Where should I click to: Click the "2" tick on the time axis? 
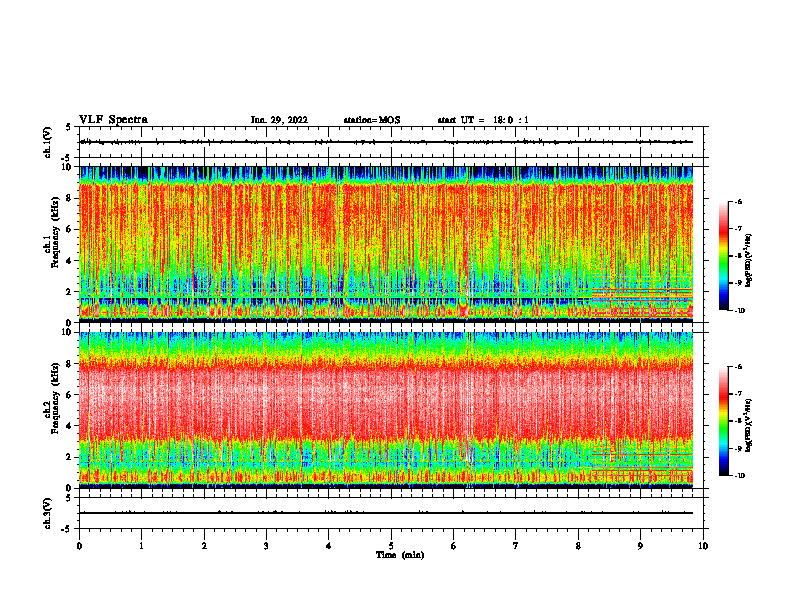pyautogui.click(x=204, y=546)
